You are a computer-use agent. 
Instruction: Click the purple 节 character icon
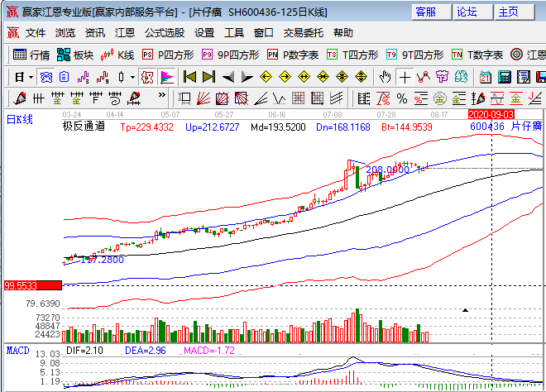click(x=443, y=77)
